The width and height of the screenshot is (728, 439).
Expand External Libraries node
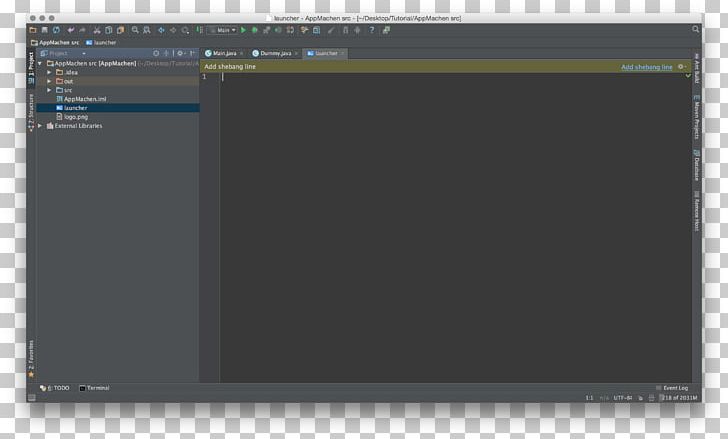pos(40,126)
